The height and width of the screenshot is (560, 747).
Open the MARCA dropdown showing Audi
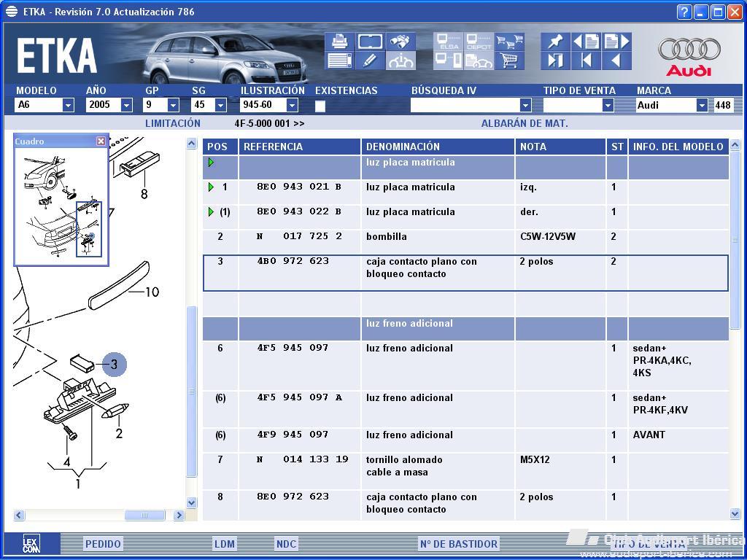tap(702, 105)
